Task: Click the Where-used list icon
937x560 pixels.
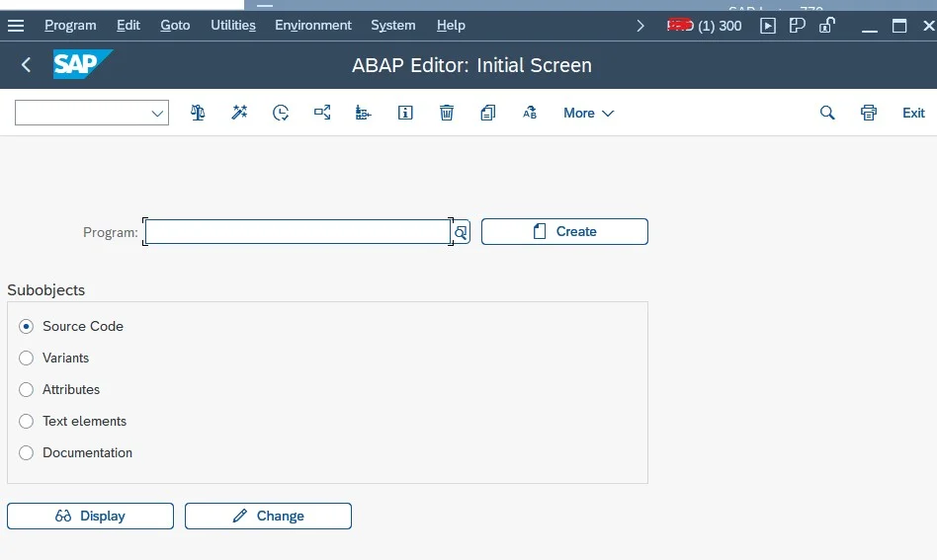Action: (x=322, y=113)
